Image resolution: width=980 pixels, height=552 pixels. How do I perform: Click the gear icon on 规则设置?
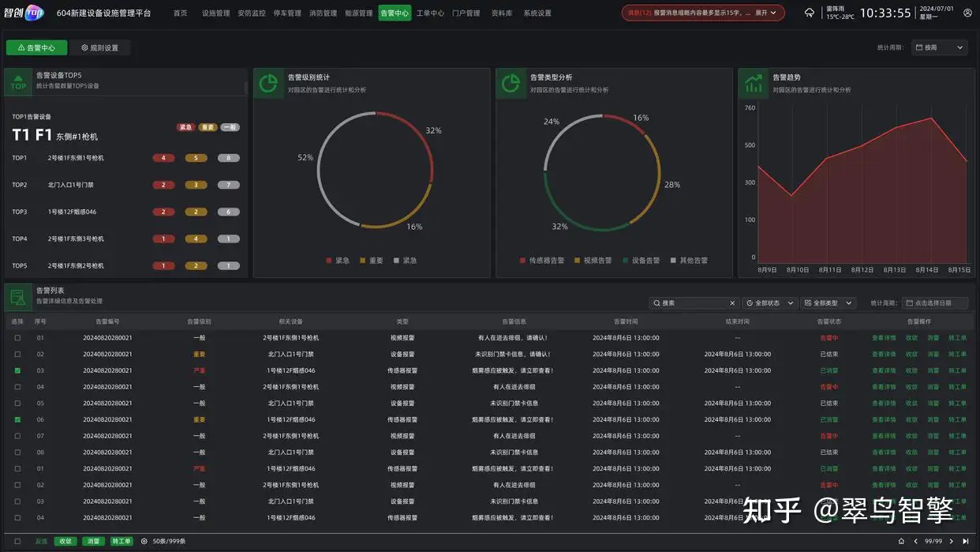click(84, 47)
